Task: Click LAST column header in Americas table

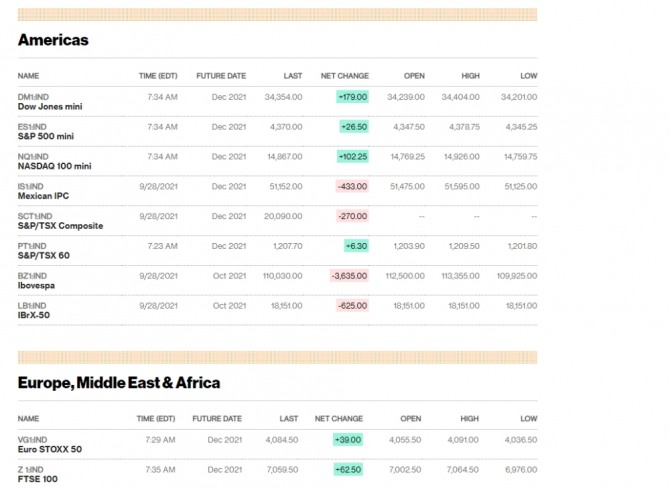Action: pyautogui.click(x=292, y=76)
